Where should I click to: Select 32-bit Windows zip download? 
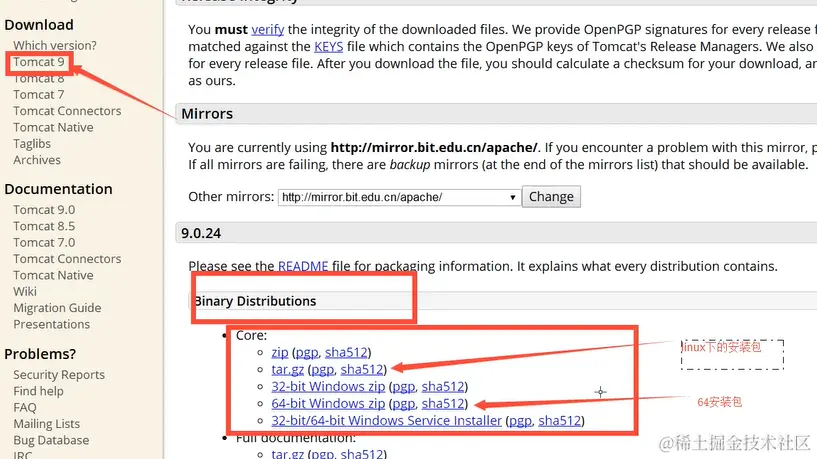click(x=328, y=386)
